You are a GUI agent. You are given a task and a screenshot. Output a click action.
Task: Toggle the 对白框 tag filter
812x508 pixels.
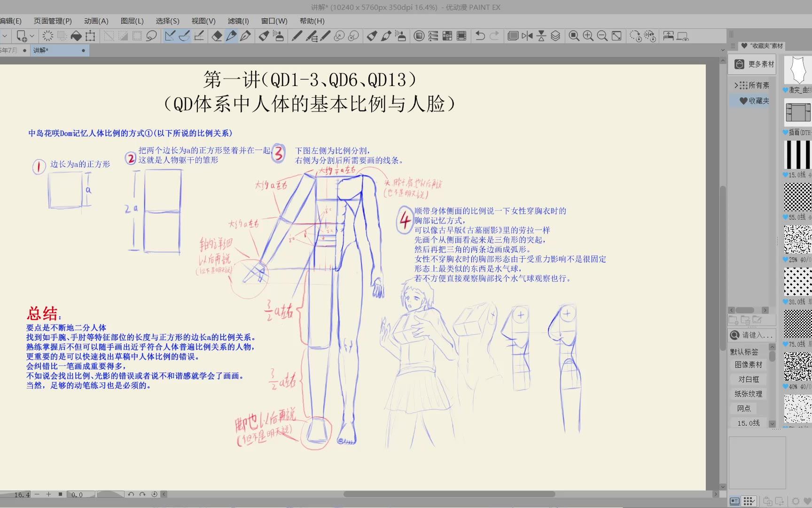click(748, 379)
